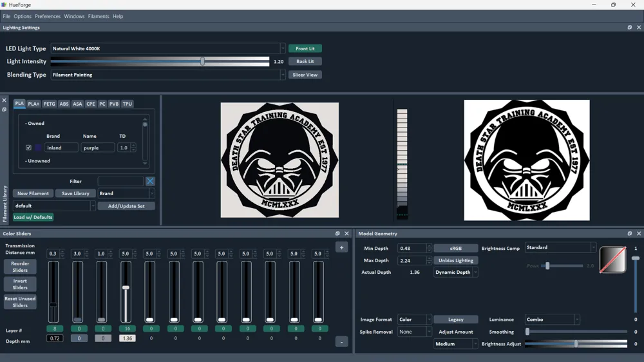644x362 pixels.
Task: Open the Windows menu
Action: click(x=74, y=17)
